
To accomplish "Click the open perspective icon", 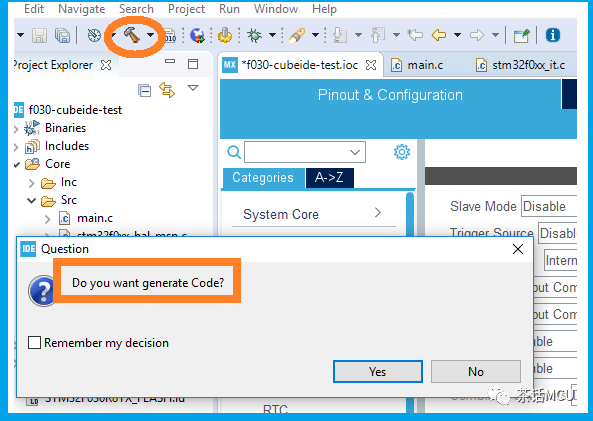I will (522, 36).
